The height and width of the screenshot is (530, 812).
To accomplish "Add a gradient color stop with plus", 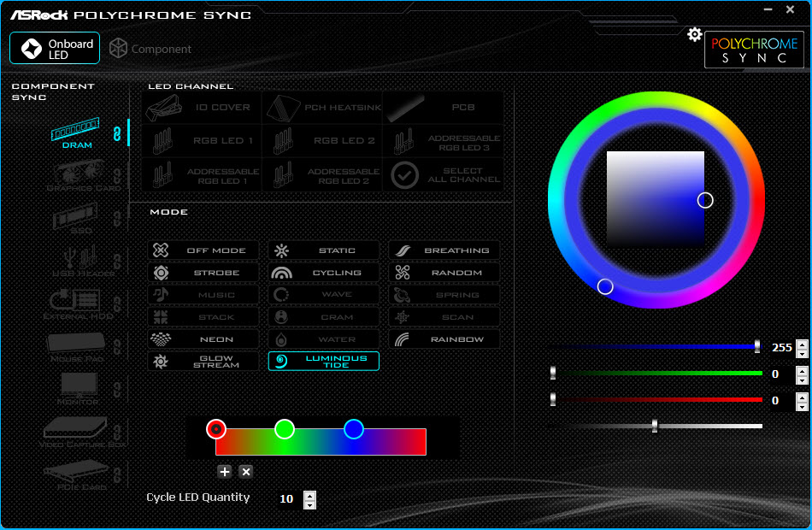I will click(x=224, y=472).
